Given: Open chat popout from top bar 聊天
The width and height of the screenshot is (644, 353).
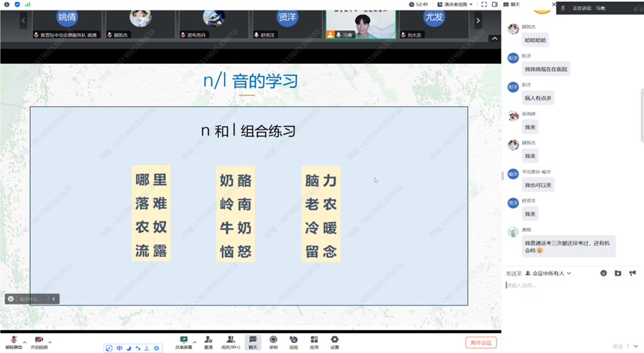Looking at the screenshot, I should [512, 4].
